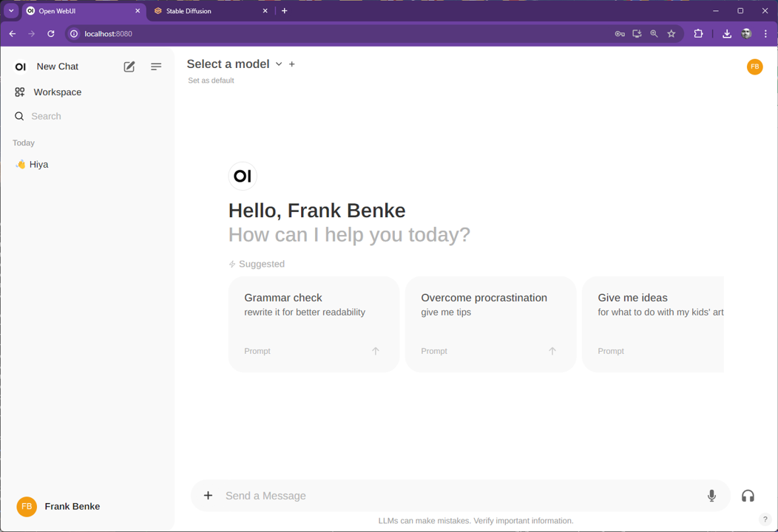This screenshot has width=778, height=532.
Task: Click the plus icon in message bar
Action: click(208, 496)
